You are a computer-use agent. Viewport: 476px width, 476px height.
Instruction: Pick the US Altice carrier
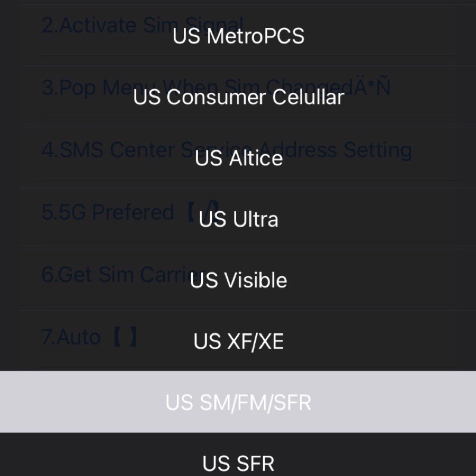point(238,158)
